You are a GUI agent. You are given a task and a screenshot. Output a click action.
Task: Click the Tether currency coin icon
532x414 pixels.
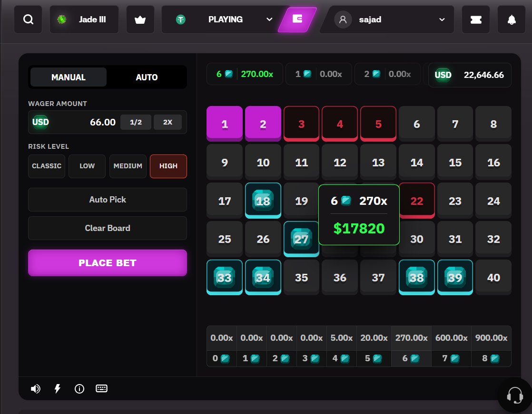click(181, 19)
